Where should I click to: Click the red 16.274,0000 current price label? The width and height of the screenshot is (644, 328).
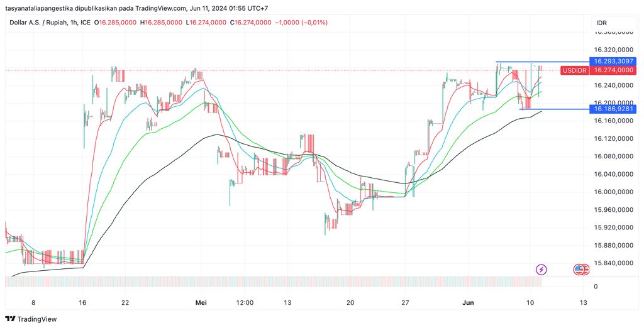613,70
